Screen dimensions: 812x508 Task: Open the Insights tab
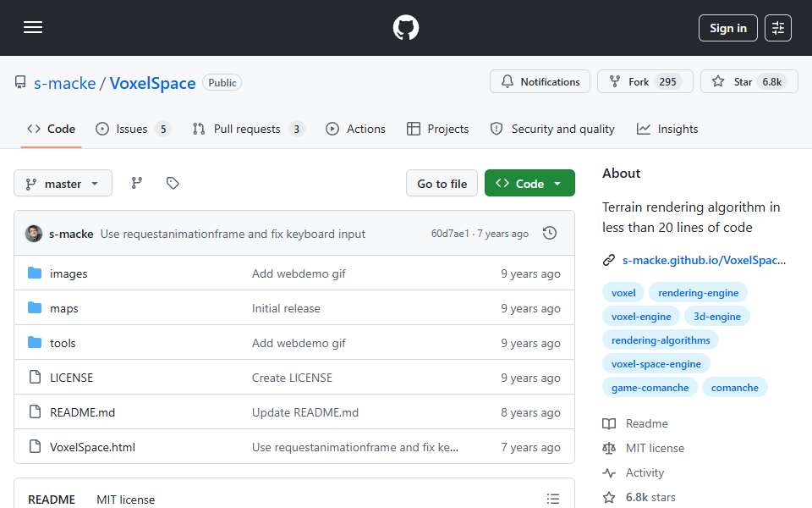(x=667, y=129)
